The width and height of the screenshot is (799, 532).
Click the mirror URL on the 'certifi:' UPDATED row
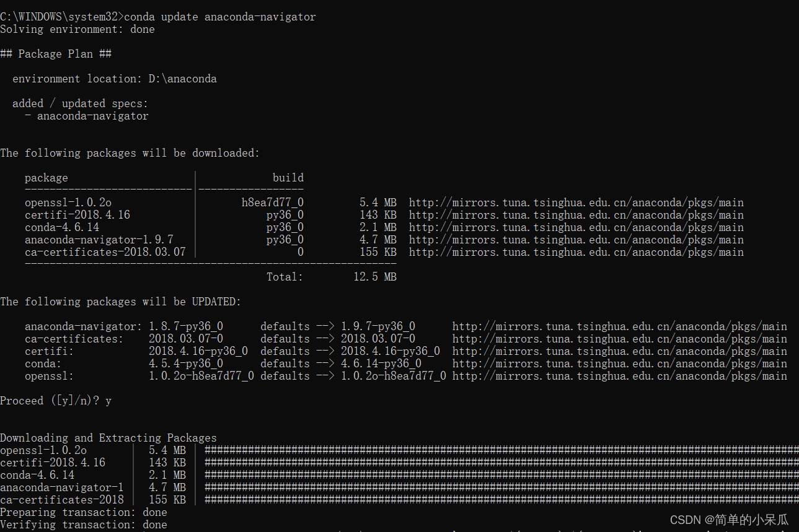pyautogui.click(x=620, y=351)
